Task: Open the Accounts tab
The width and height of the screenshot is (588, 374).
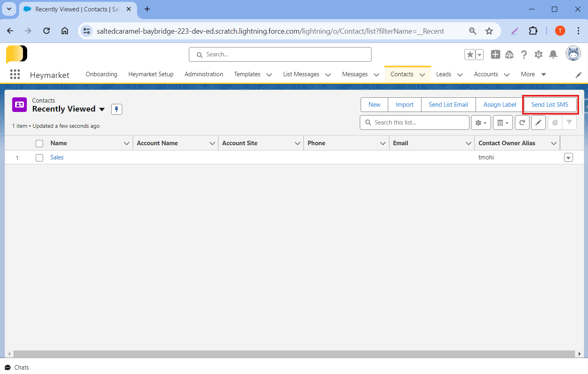Action: pos(486,74)
